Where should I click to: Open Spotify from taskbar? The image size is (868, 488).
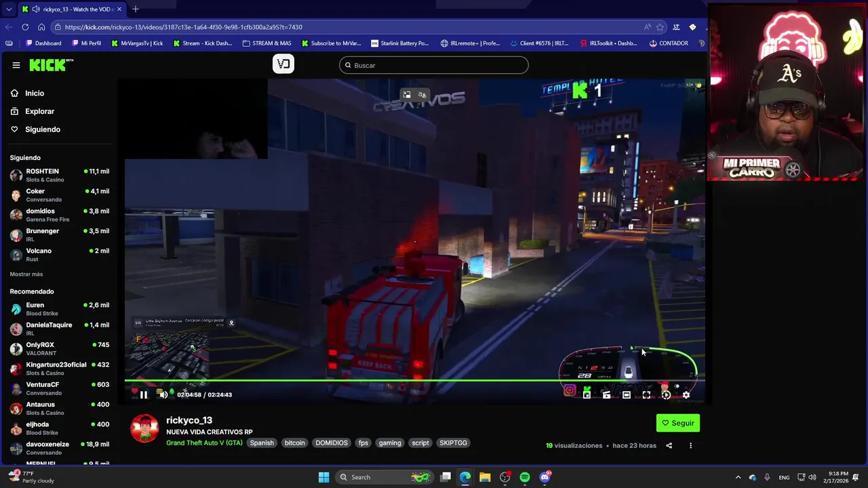[x=525, y=477]
